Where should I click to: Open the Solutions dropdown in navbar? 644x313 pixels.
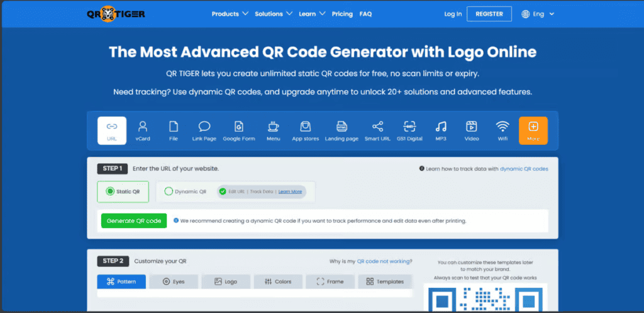[273, 14]
